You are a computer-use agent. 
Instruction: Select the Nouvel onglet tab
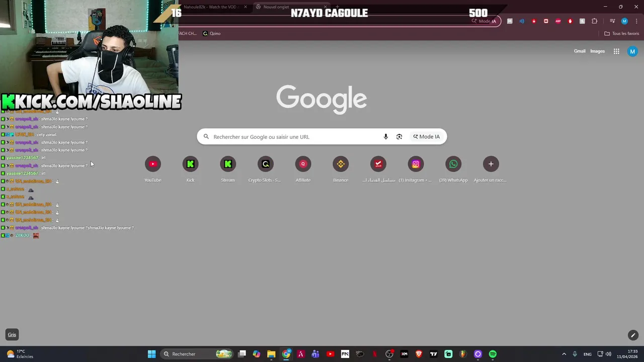click(x=291, y=7)
